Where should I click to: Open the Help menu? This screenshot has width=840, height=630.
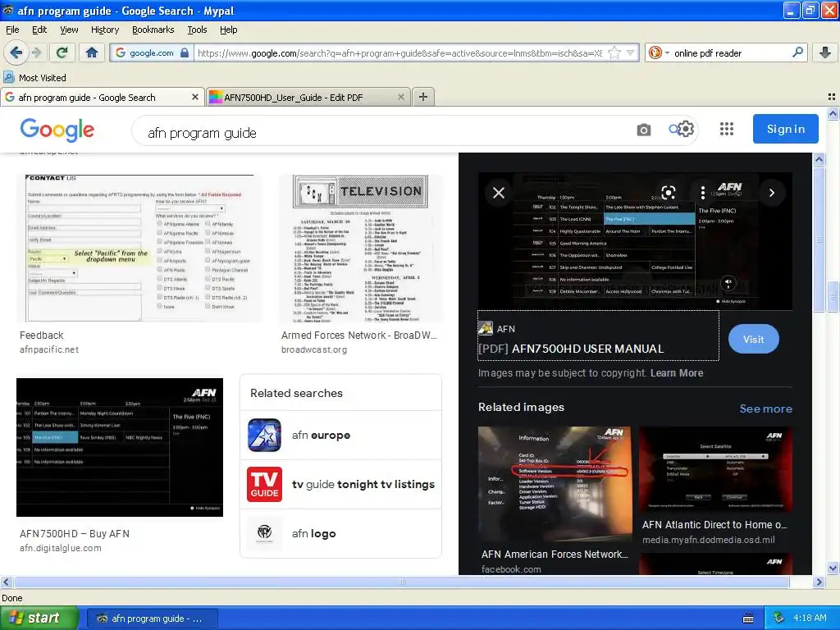228,30
